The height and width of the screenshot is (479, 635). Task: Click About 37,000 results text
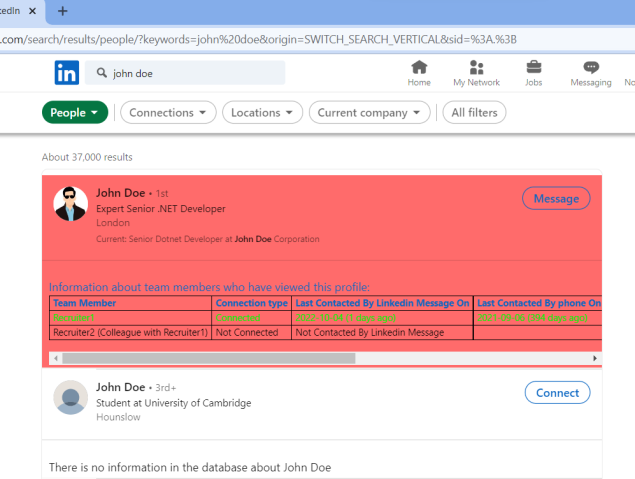point(87,157)
